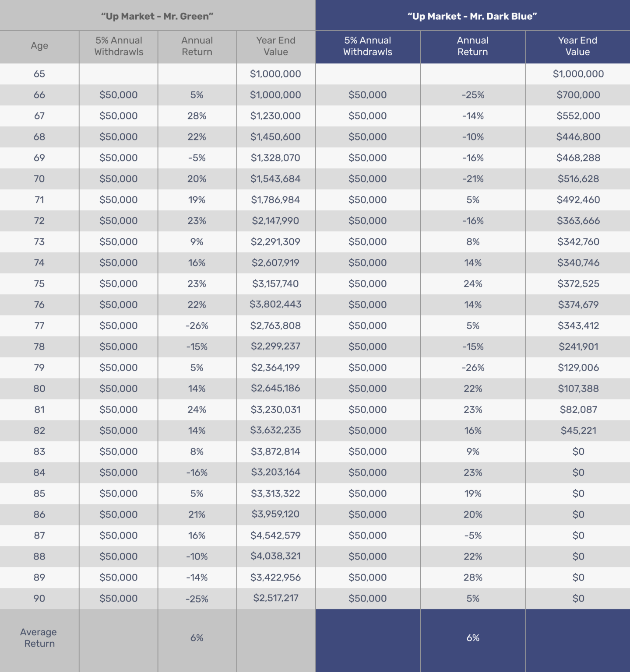630x672 pixels.
Task: Click Mr. Green's $1,230,000 year end value
Action: point(275,116)
